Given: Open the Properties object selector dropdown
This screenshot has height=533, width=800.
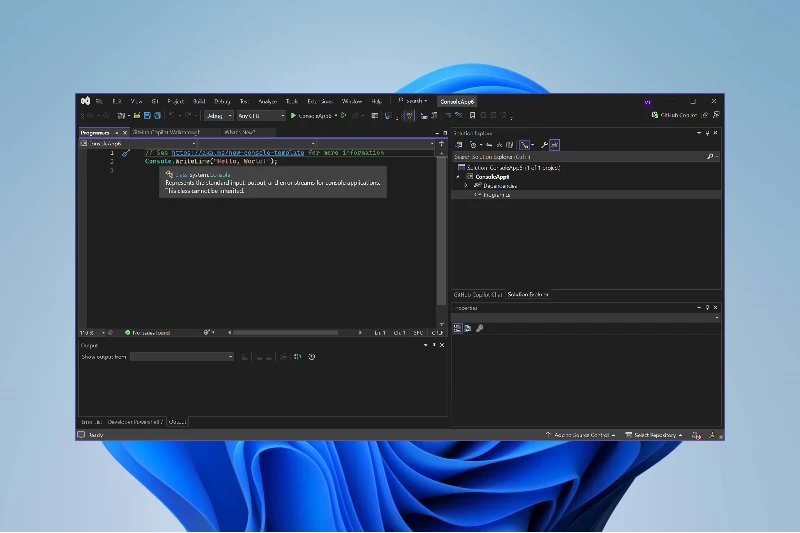Looking at the screenshot, I should click(587, 318).
